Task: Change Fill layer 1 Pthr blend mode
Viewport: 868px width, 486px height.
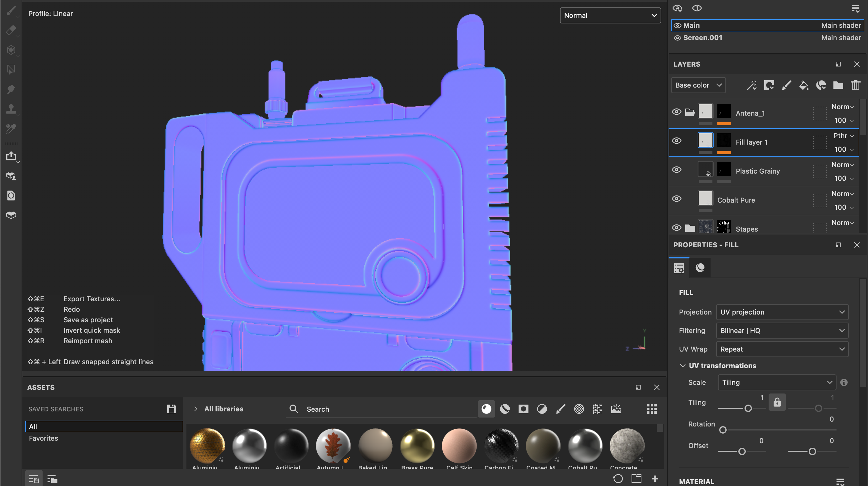Action: click(x=843, y=136)
